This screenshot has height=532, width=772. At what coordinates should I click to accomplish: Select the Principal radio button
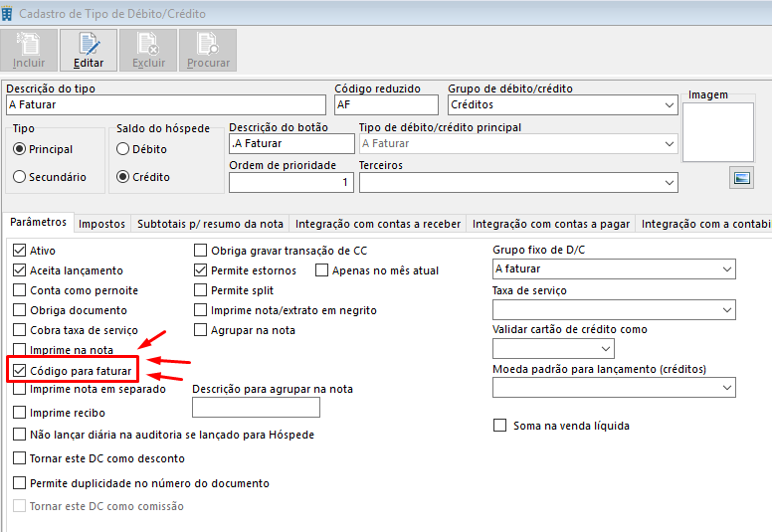(x=19, y=149)
